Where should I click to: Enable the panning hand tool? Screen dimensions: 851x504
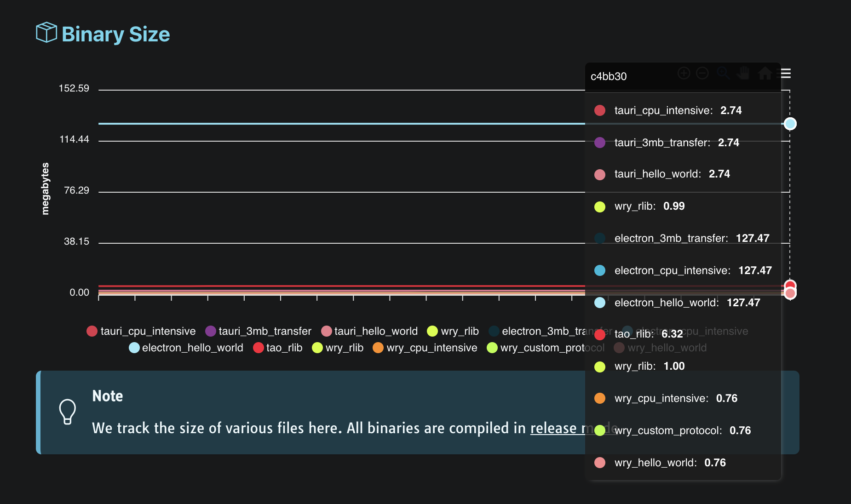743,73
